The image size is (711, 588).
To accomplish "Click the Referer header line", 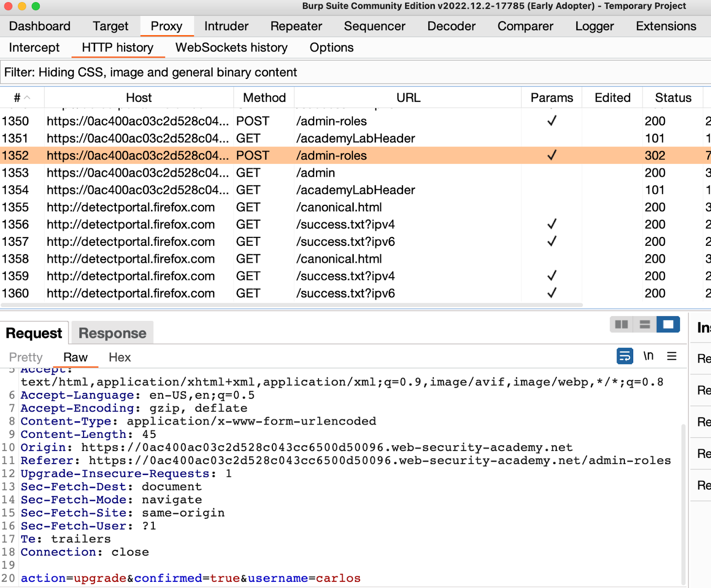I will point(346,460).
